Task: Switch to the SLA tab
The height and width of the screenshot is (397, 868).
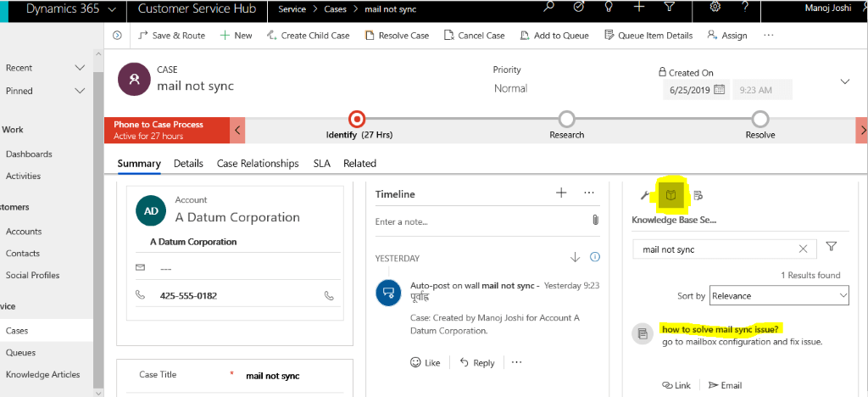Action: pos(321,164)
